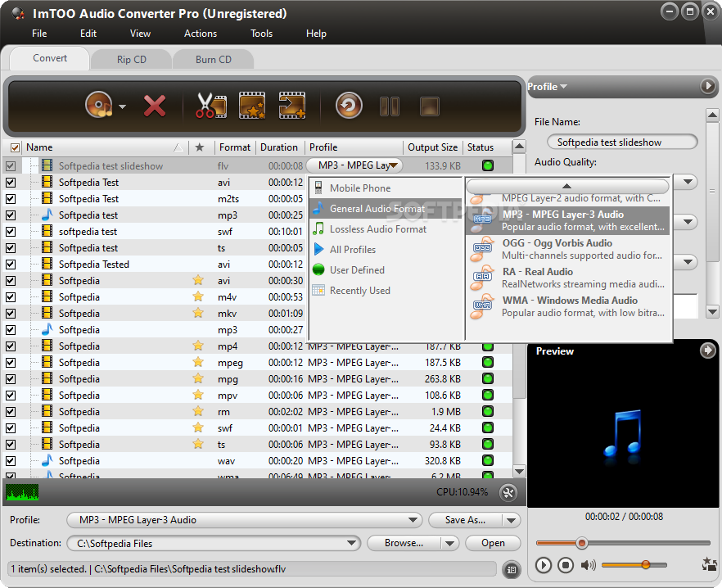Open the Browse dropdown arrow

[449, 543]
